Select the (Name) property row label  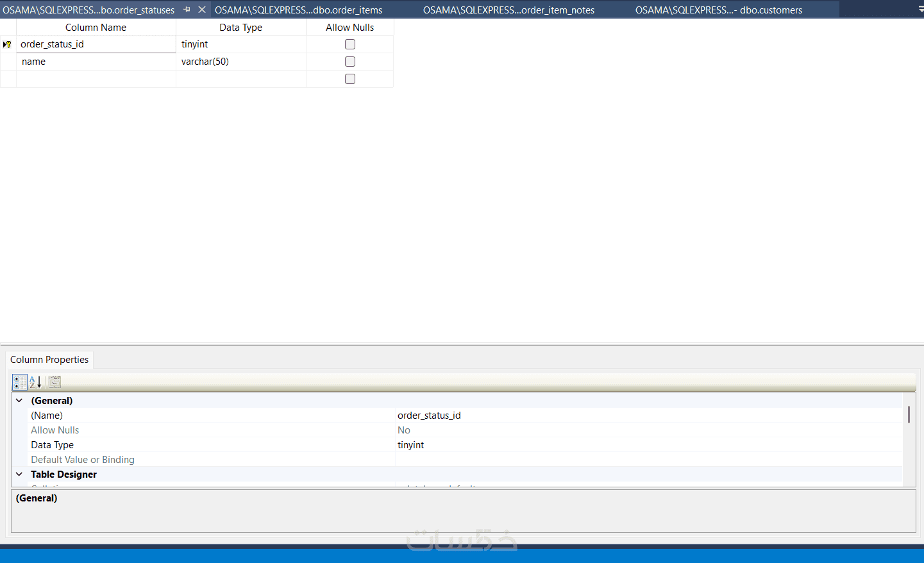47,416
